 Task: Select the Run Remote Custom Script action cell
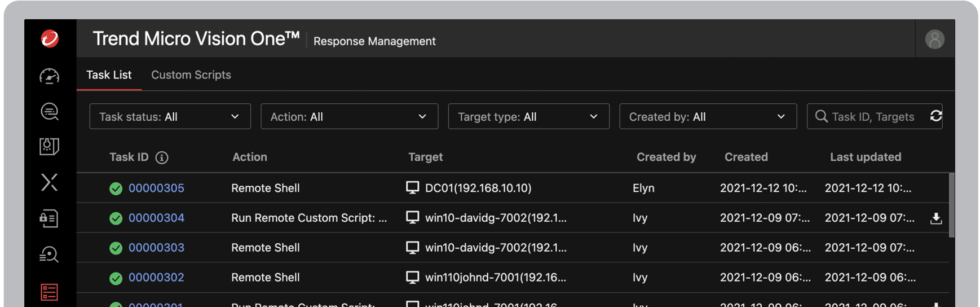[309, 218]
